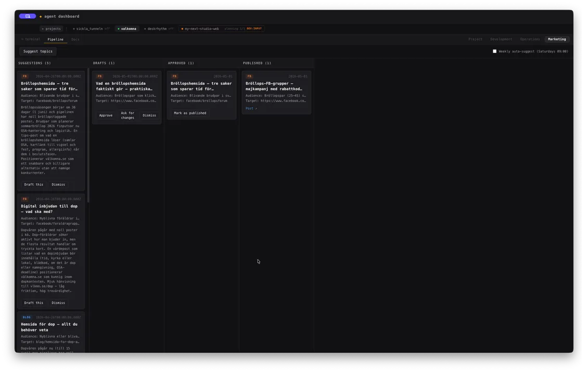This screenshot has height=372, width=588.
Task: Switch to the Project section
Action: 475,39
